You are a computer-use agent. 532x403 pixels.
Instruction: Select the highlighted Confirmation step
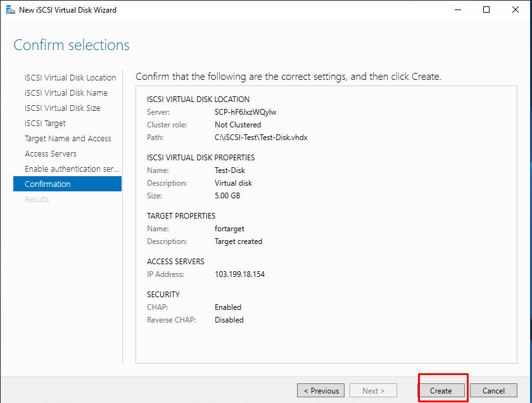(x=67, y=184)
